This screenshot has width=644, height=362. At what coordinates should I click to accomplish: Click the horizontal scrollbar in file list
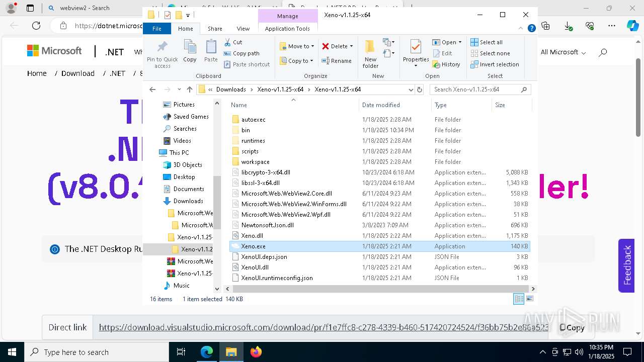380,289
